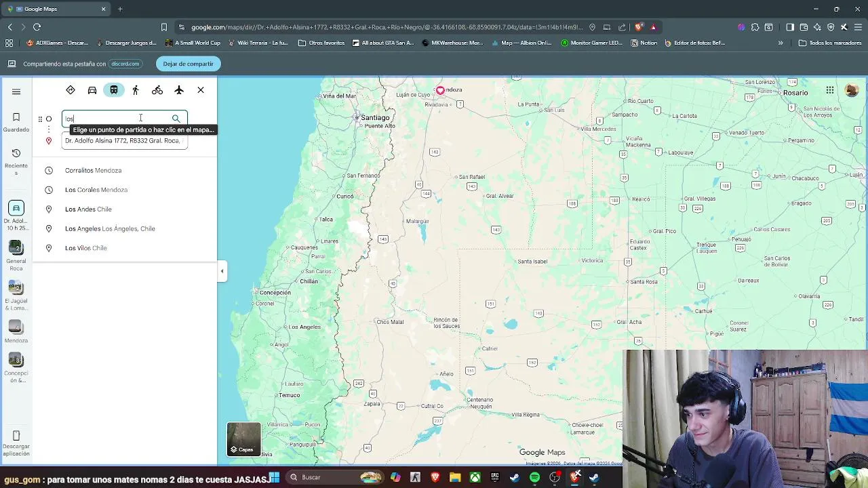Reload the page
The width and height of the screenshot is (868, 488).
37,27
